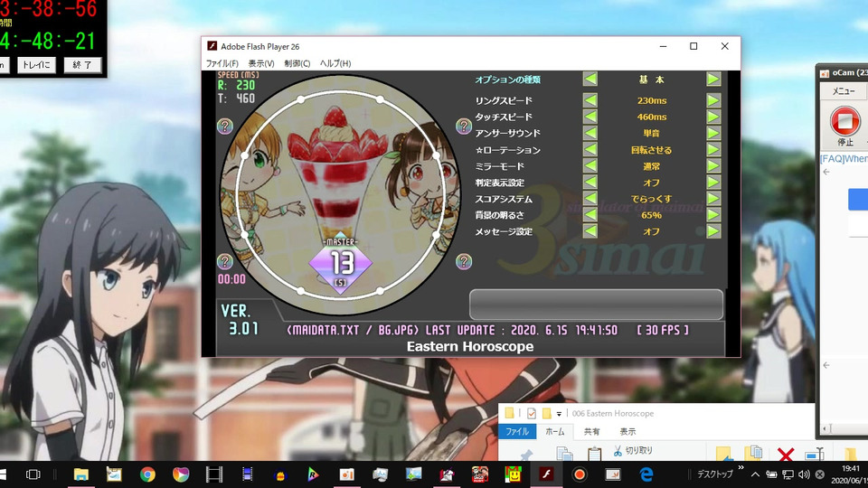Click the トレイに button in timer window
868x488 pixels.
[x=36, y=65]
